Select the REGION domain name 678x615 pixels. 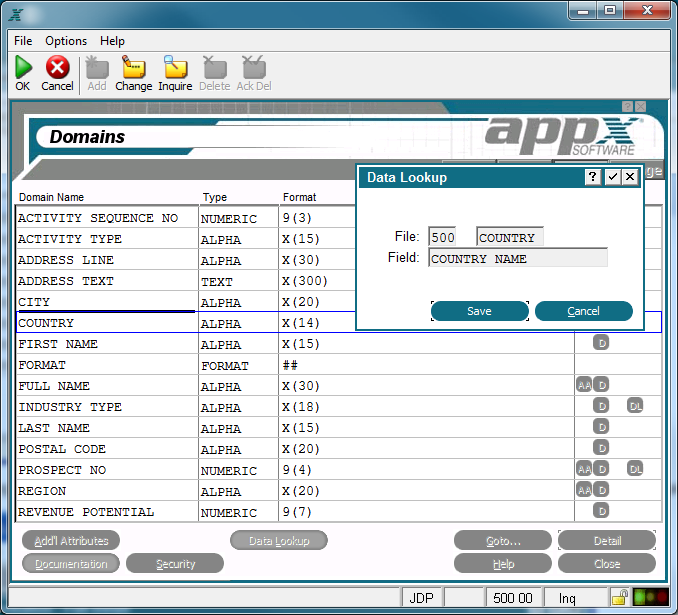point(42,491)
